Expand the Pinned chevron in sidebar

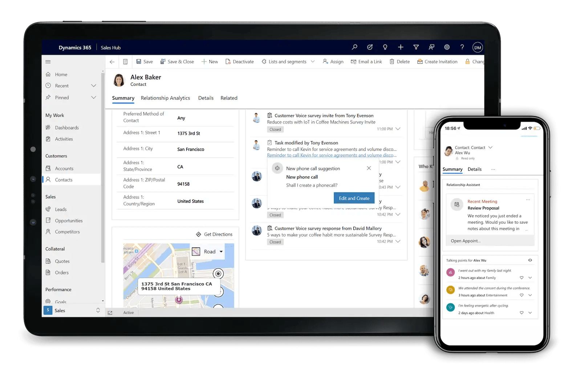point(94,97)
